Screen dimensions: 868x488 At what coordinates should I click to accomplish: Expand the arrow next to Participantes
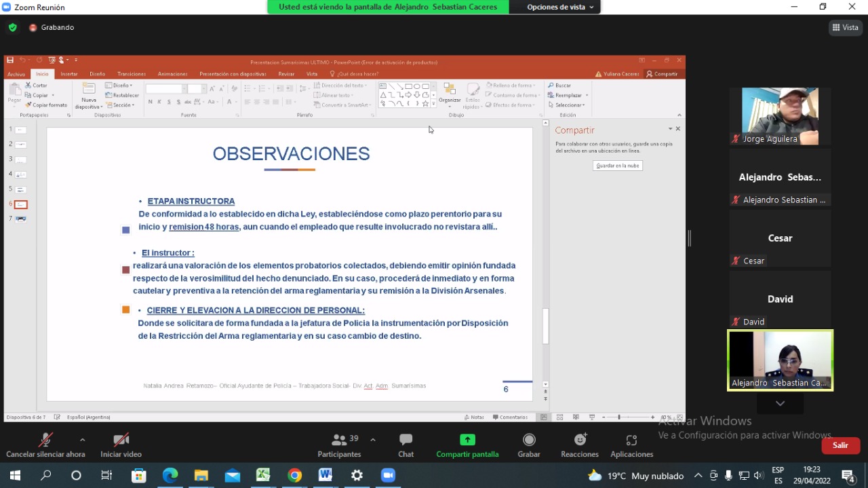[372, 440]
